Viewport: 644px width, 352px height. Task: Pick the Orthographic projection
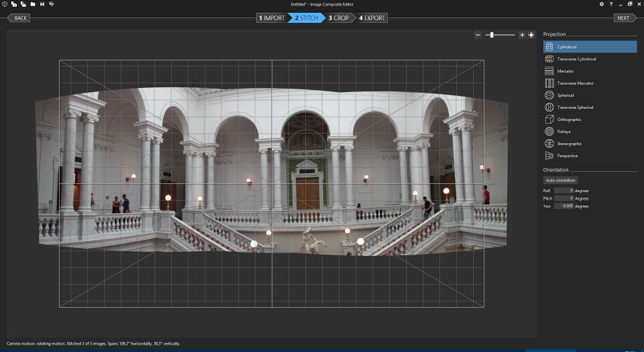[569, 120]
